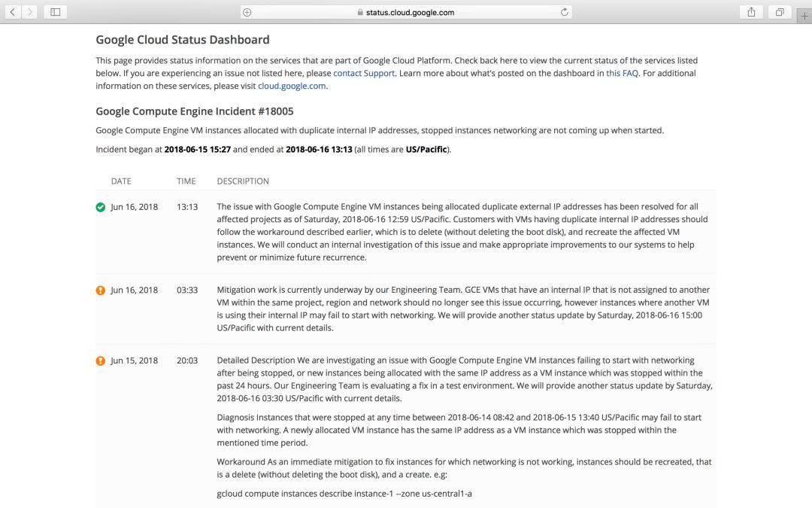Click the Jun 15, 2018 date cell
Viewport: 812px width, 508px height.
134,360
